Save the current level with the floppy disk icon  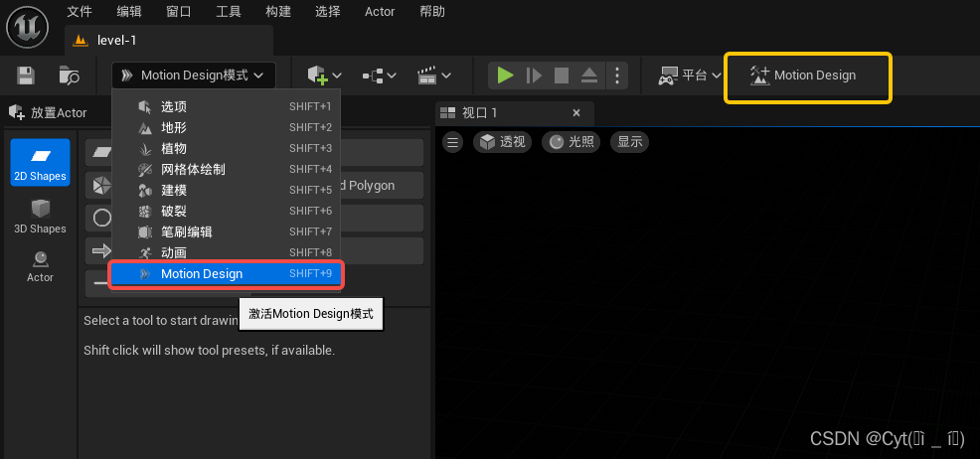(x=26, y=76)
